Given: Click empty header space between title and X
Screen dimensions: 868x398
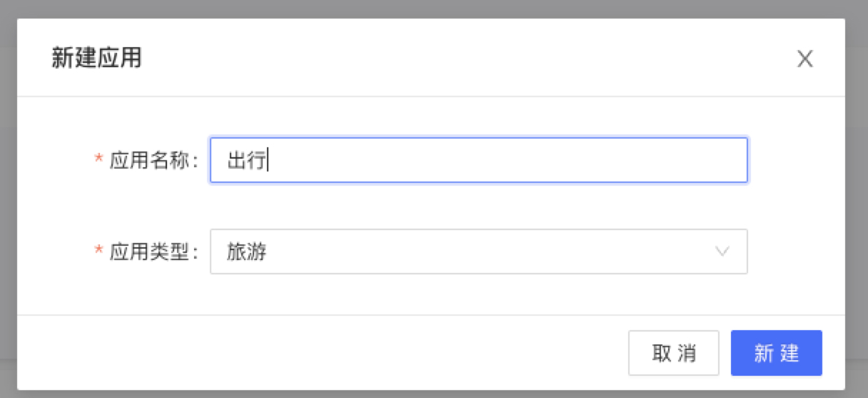Looking at the screenshot, I should point(464,59).
